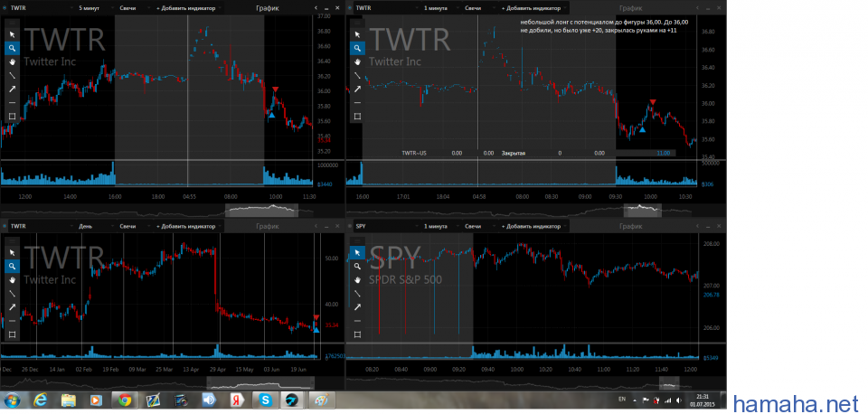Open Yandex browser from taskbar

pyautogui.click(x=236, y=400)
